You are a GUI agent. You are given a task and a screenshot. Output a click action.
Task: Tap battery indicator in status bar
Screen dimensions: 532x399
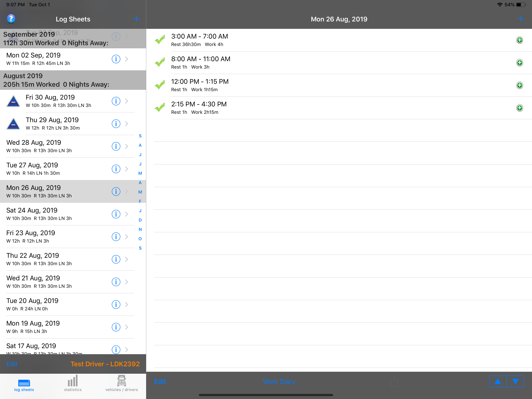(x=521, y=4)
